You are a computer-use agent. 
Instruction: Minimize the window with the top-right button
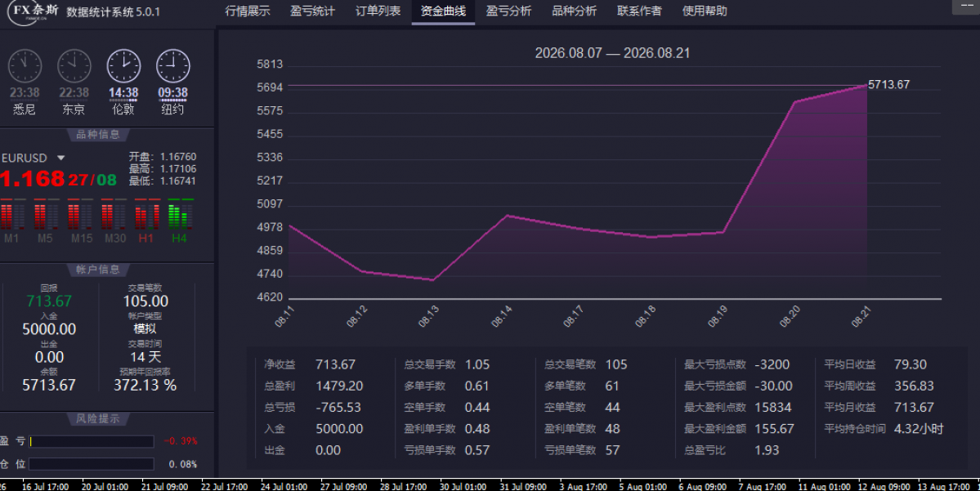pyautogui.click(x=966, y=7)
